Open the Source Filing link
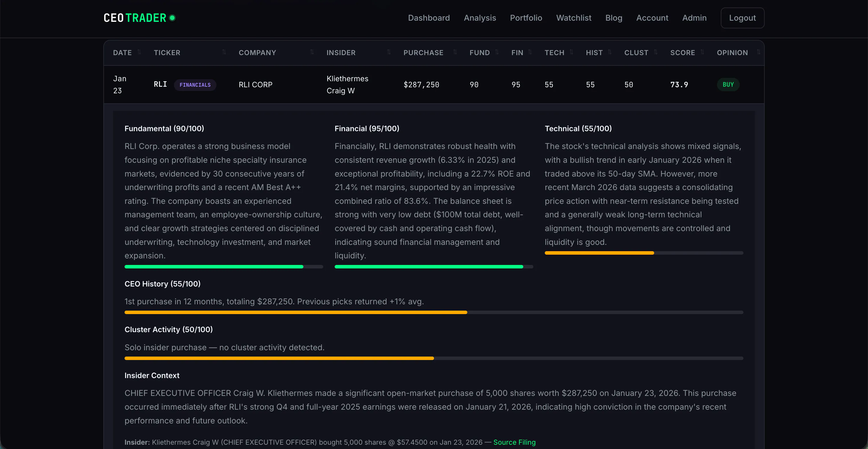Viewport: 868px width, 449px height. 515,442
